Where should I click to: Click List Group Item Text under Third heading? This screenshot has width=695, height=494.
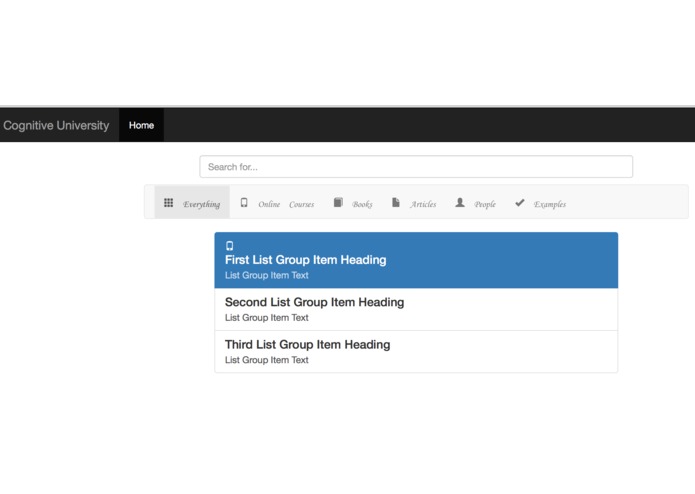(266, 360)
